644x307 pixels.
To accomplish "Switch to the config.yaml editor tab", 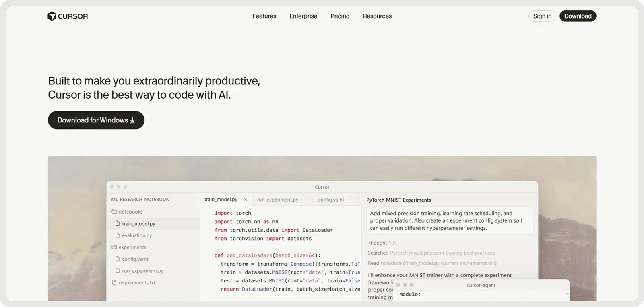I will 331,200.
